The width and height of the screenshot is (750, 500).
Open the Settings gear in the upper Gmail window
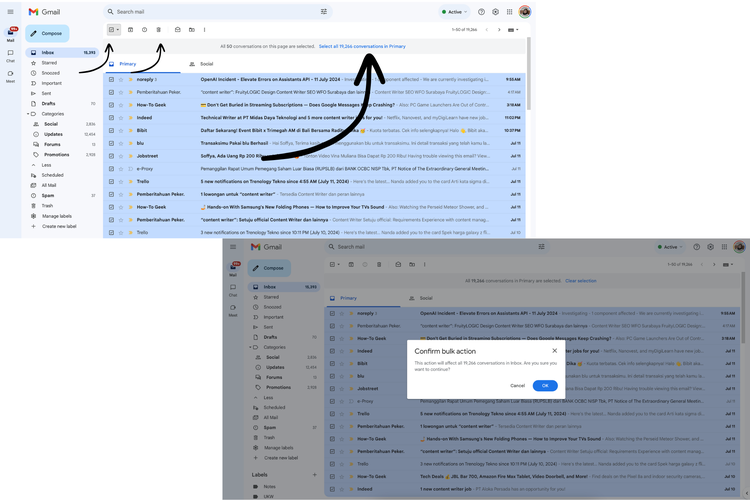tap(496, 12)
